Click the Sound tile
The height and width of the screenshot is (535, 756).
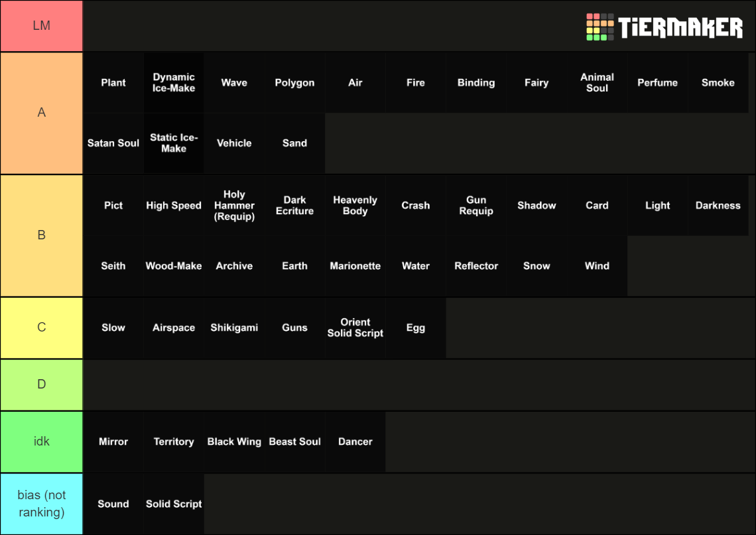[113, 504]
